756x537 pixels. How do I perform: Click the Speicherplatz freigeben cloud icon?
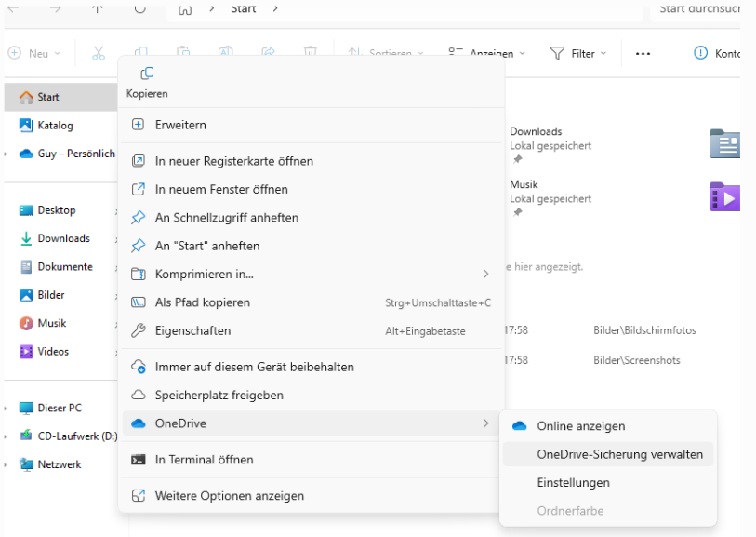coord(139,395)
